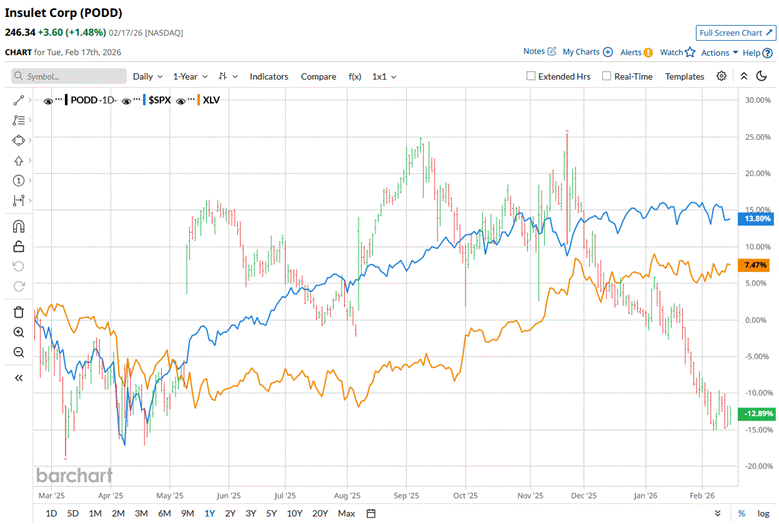The image size is (779, 524).
Task: Enable the Extended Hrs checkbox
Action: tap(532, 76)
